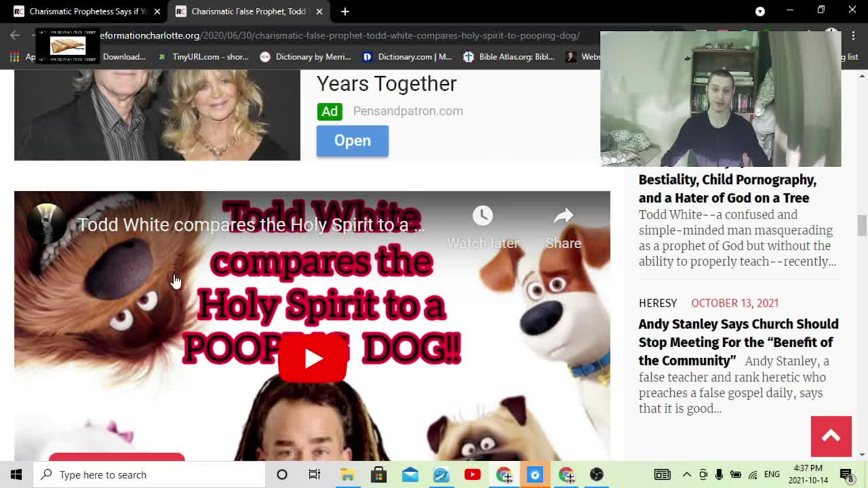Close the 'Charismatic Prophetess Says' tab
This screenshot has height=488, width=868.
[157, 12]
